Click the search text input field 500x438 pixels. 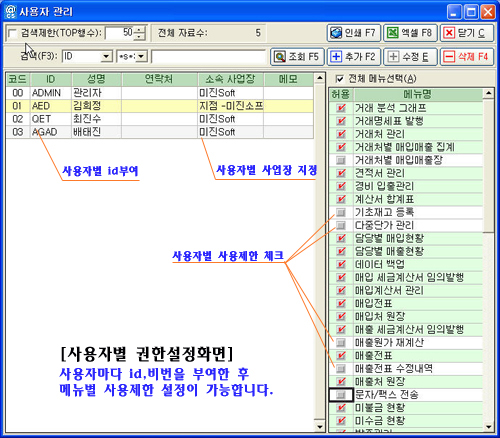(208, 57)
